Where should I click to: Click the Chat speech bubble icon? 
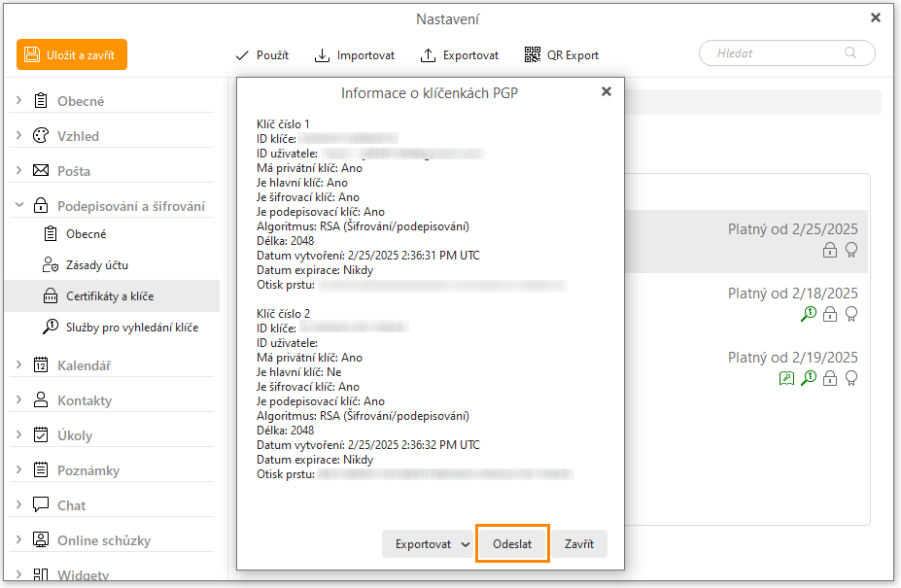click(41, 505)
